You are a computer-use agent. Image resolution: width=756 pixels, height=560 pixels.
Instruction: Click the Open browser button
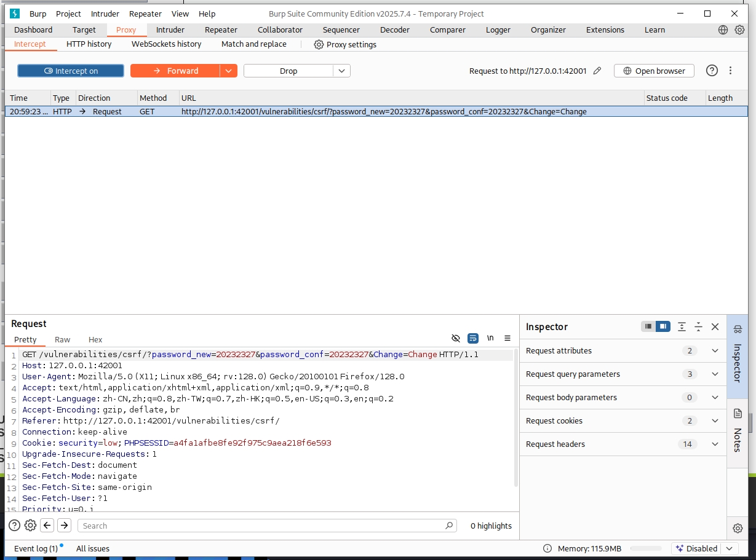(x=654, y=71)
